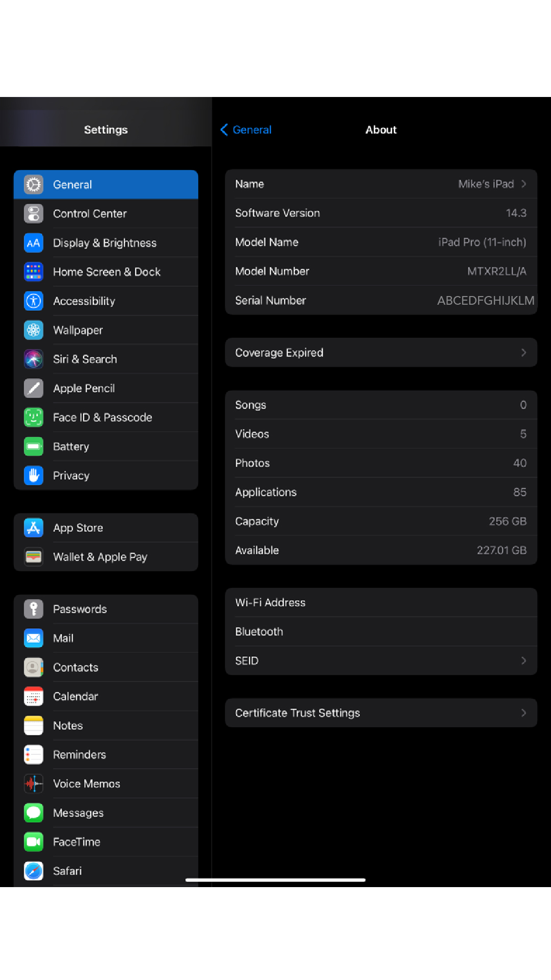Tap the Videos row label
This screenshot has width=551, height=980.
(252, 434)
